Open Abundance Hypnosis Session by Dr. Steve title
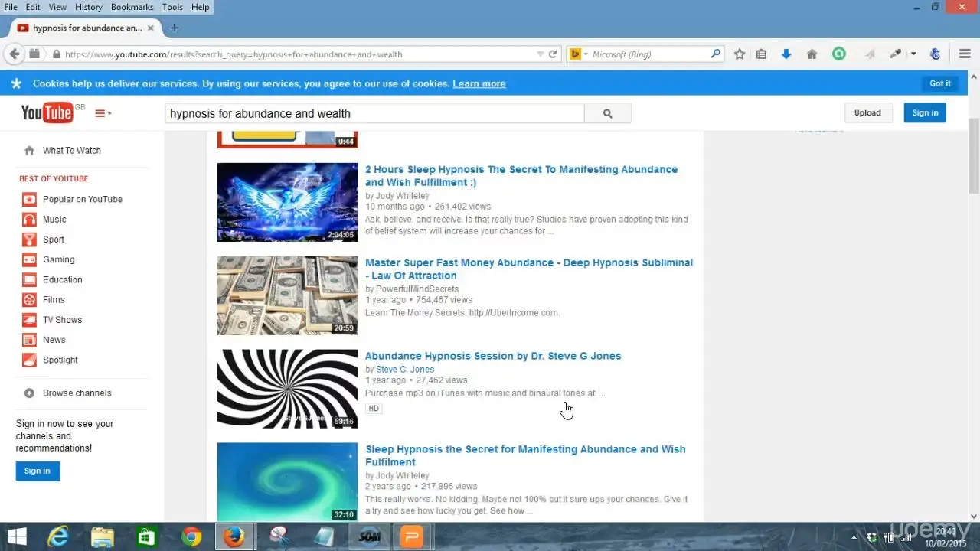 click(493, 356)
